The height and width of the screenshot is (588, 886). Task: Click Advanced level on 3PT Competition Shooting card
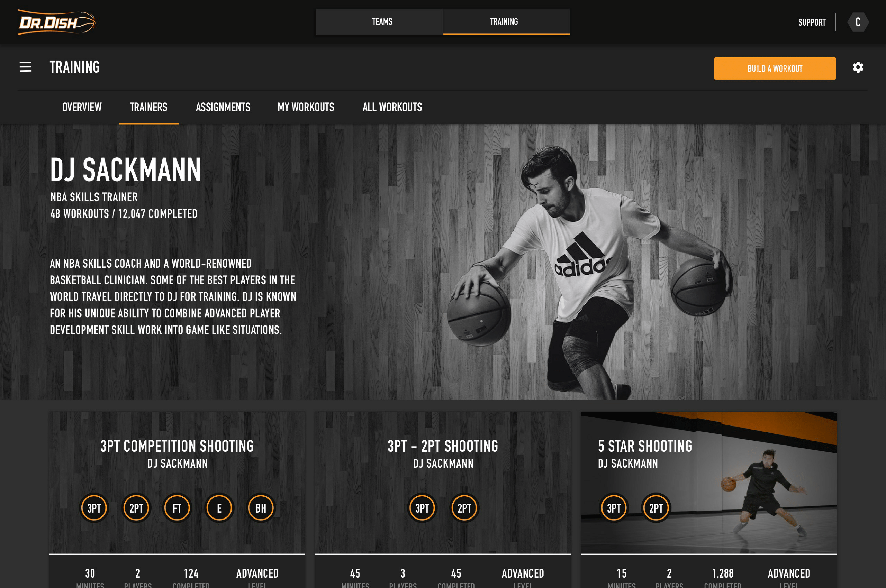[257, 573]
